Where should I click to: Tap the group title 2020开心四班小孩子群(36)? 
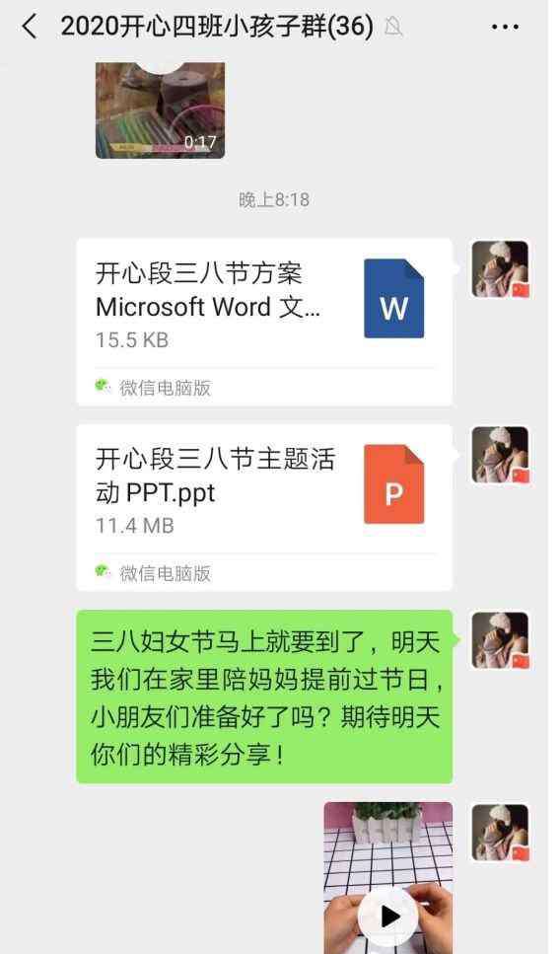pyautogui.click(x=217, y=27)
